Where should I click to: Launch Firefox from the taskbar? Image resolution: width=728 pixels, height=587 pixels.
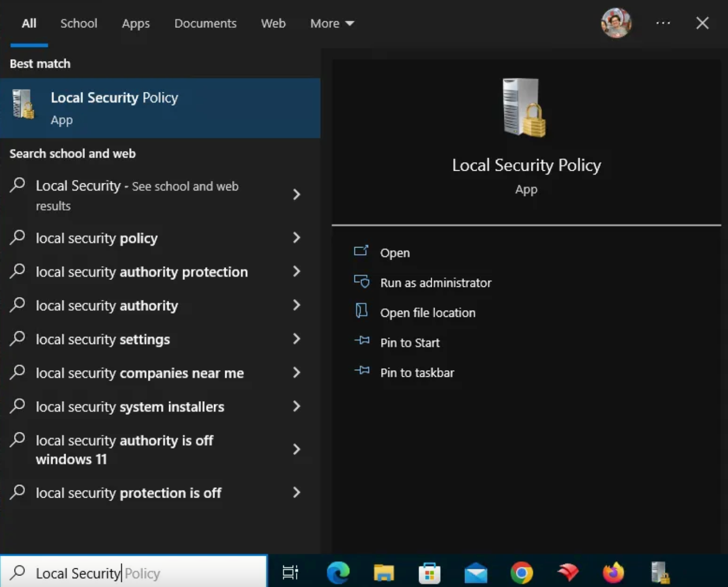(x=613, y=572)
